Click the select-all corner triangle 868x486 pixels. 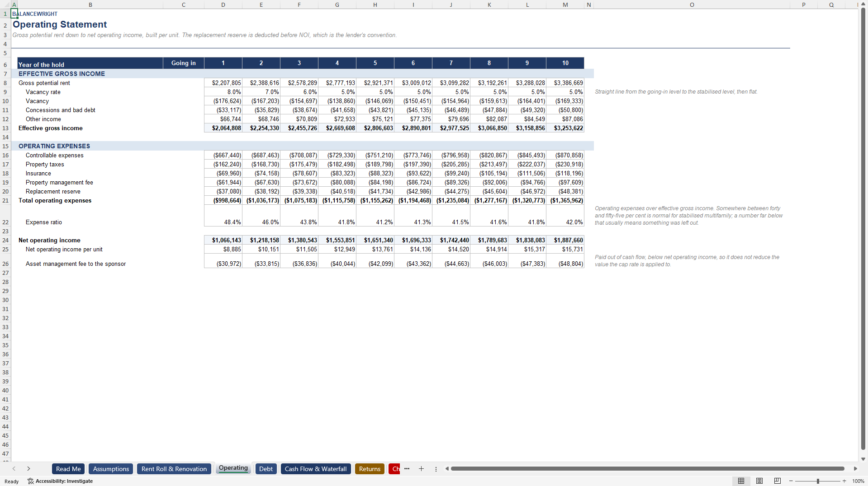pyautogui.click(x=5, y=5)
